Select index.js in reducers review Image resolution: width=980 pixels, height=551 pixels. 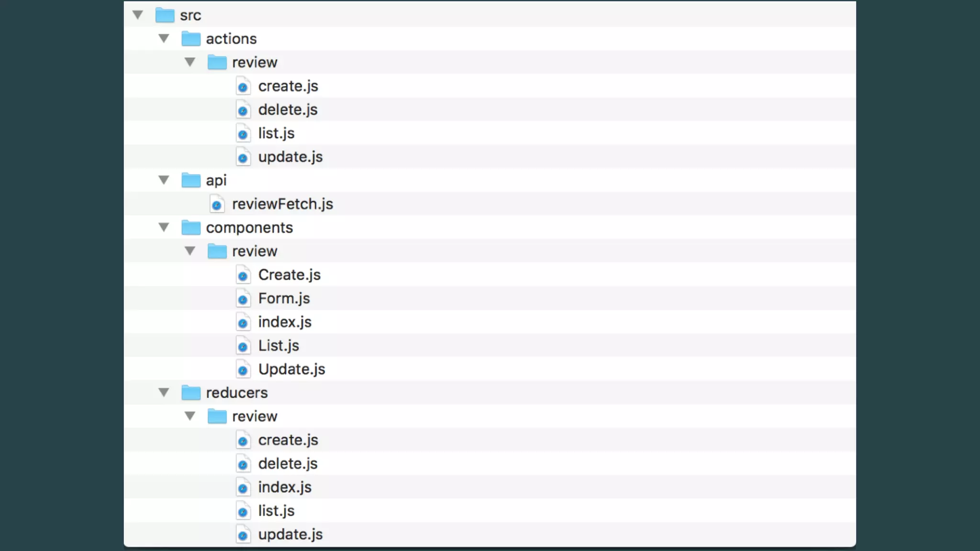click(285, 487)
